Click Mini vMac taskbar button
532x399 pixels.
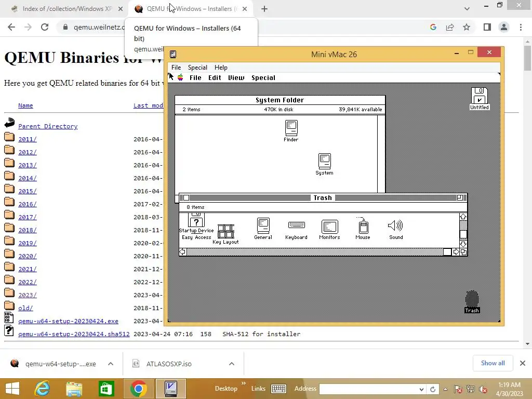click(x=170, y=389)
